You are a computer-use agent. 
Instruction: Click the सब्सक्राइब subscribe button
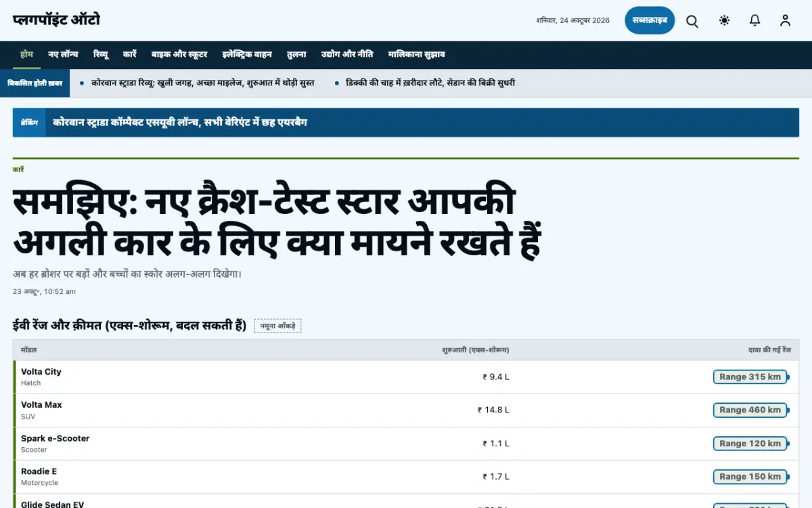tap(650, 20)
